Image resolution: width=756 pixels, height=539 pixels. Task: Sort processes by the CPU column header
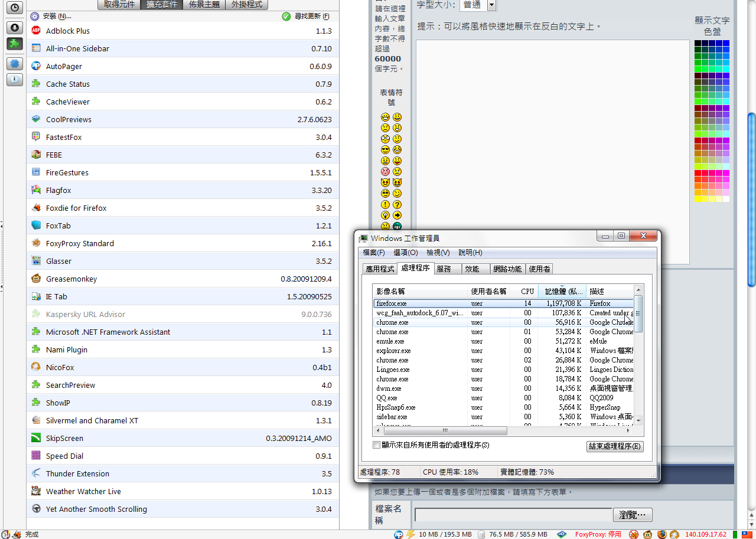tap(527, 291)
